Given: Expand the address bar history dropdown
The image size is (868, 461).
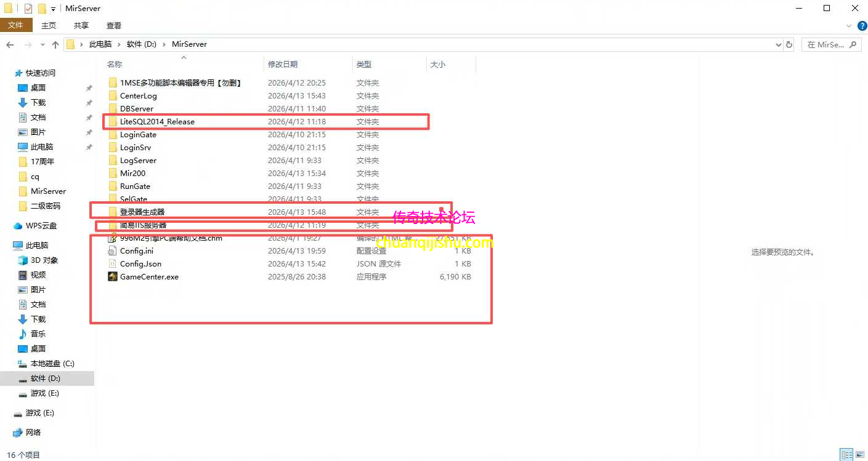Looking at the screenshot, I should point(778,44).
